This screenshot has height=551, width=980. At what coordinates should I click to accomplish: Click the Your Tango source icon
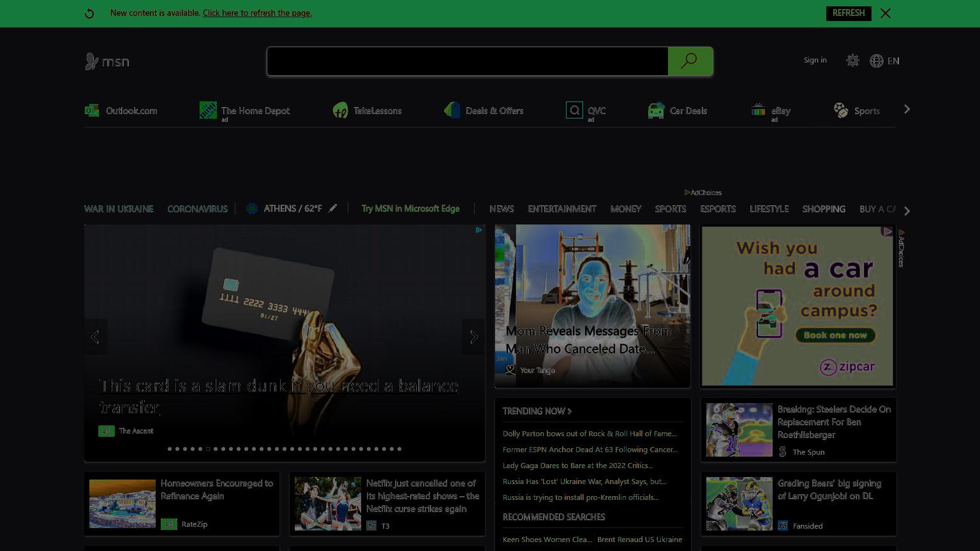tap(510, 370)
